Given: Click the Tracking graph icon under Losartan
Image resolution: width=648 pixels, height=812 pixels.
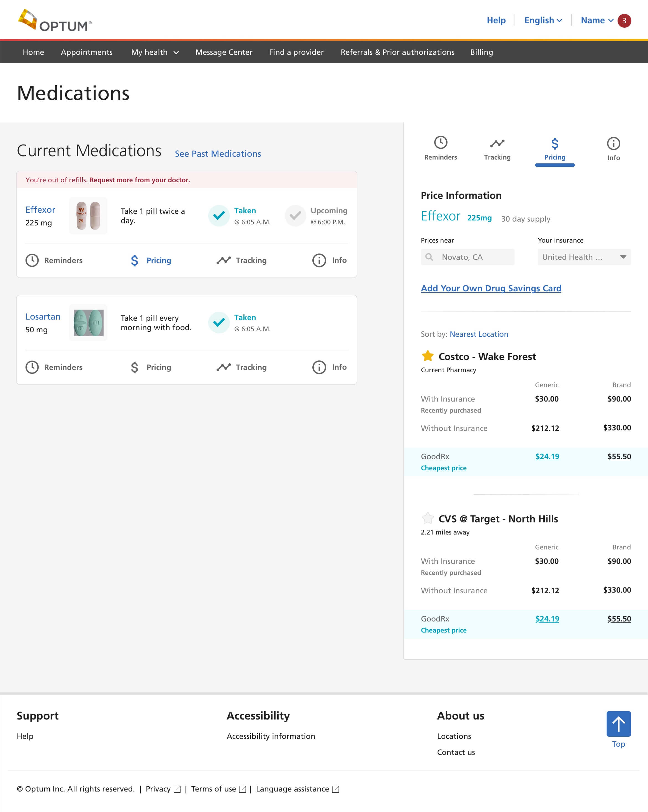Looking at the screenshot, I should pos(224,367).
